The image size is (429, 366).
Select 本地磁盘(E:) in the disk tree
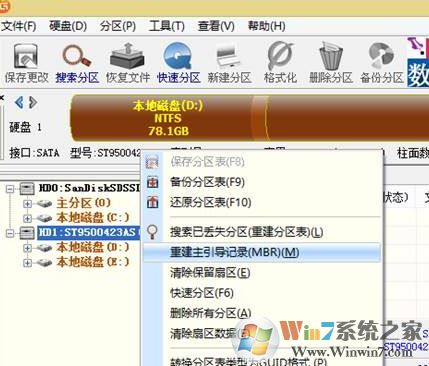coord(92,262)
